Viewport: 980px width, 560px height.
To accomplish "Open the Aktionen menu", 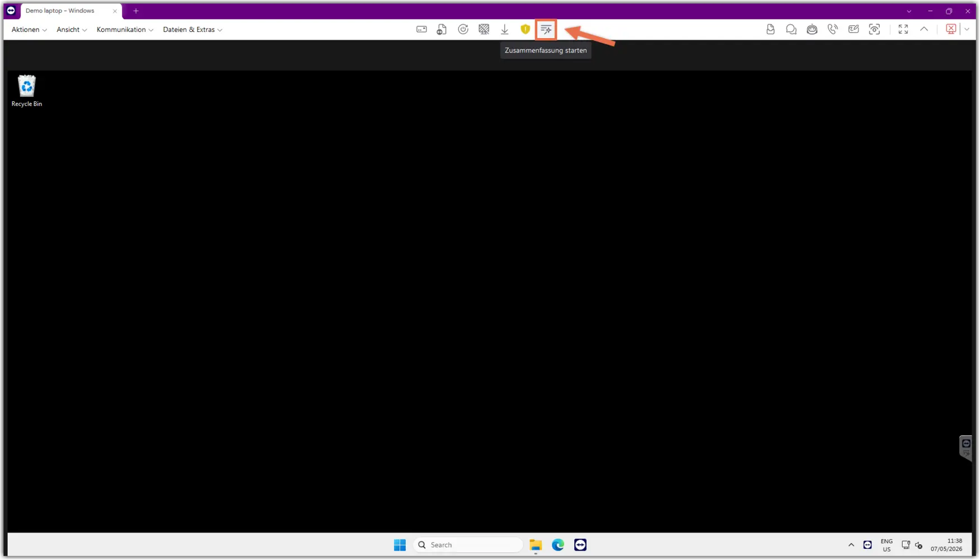I will tap(29, 30).
